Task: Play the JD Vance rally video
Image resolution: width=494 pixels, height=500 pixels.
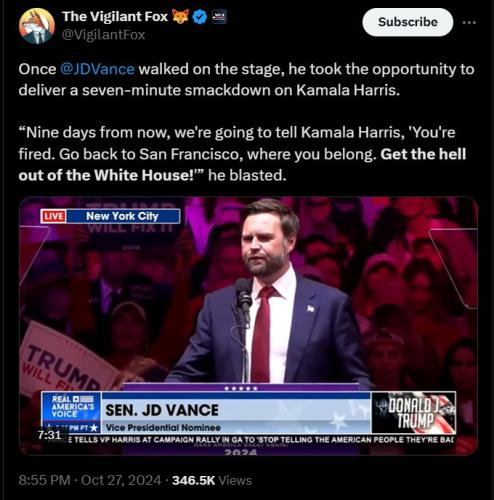Action: click(x=248, y=326)
